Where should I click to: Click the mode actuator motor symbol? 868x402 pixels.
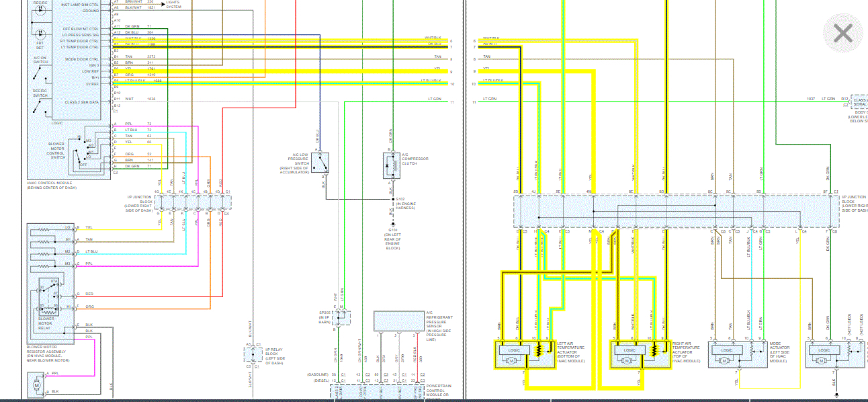[x=723, y=361]
